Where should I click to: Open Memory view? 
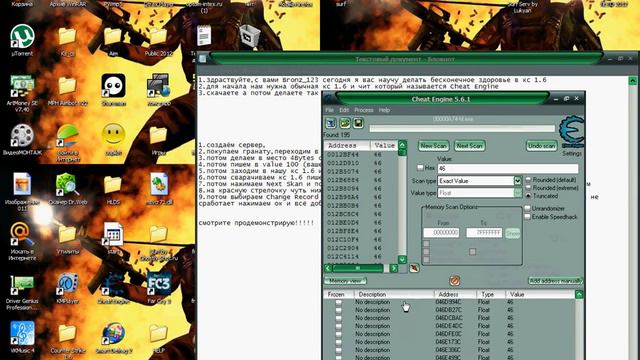tap(345, 281)
